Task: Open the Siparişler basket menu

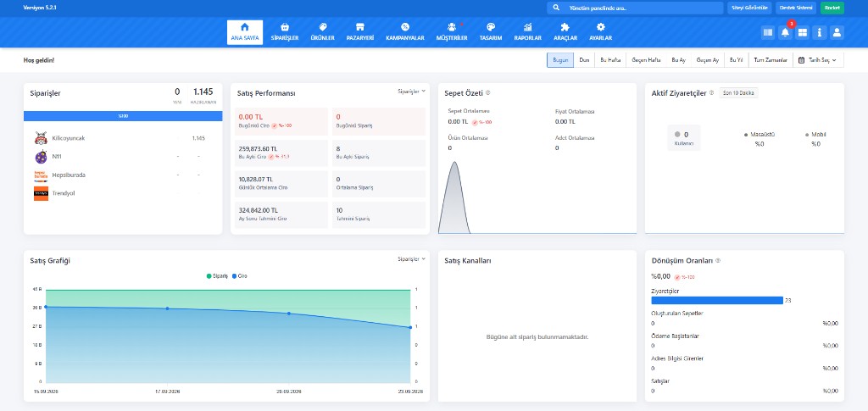Action: (285, 32)
